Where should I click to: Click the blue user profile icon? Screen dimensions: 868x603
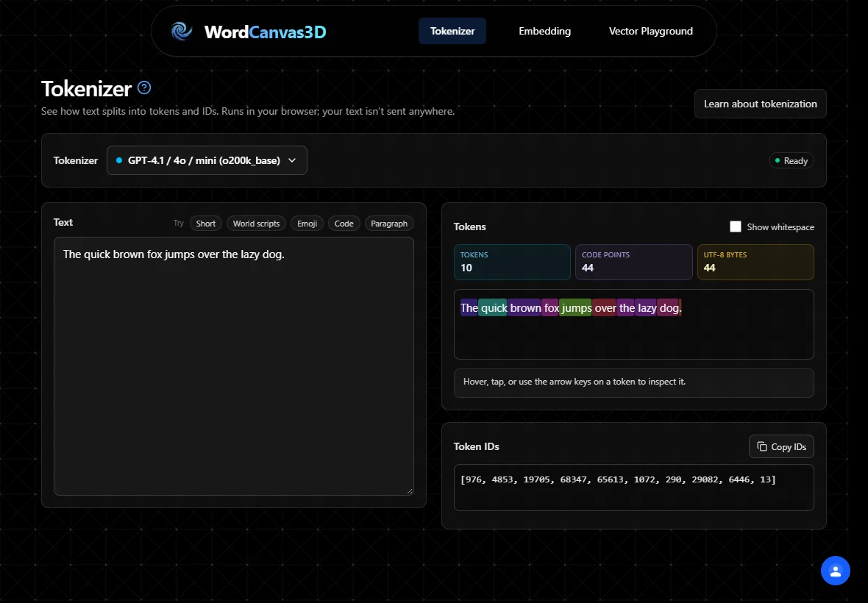click(x=836, y=571)
